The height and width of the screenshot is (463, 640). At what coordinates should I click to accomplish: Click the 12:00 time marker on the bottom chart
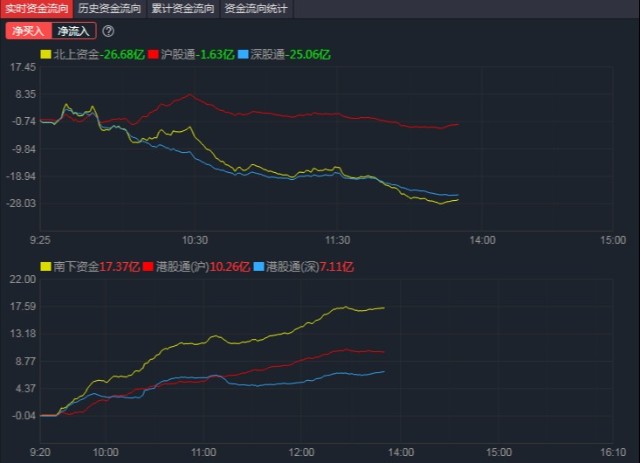(x=301, y=453)
